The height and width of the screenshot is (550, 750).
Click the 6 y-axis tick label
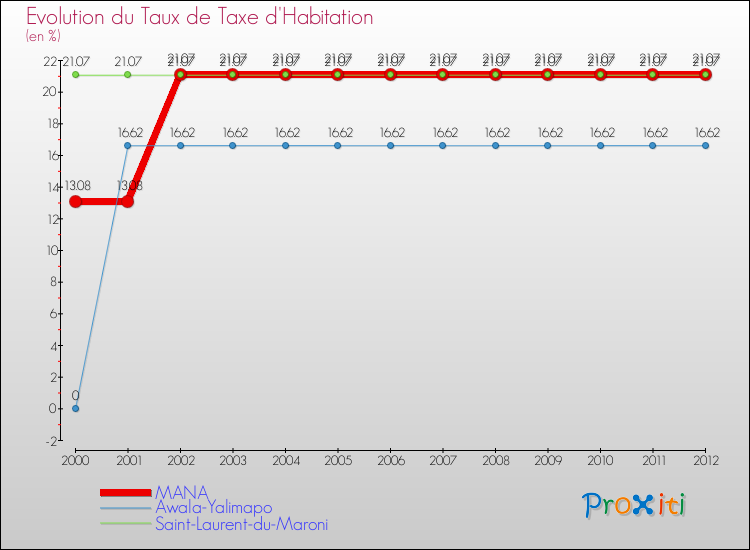(x=54, y=314)
